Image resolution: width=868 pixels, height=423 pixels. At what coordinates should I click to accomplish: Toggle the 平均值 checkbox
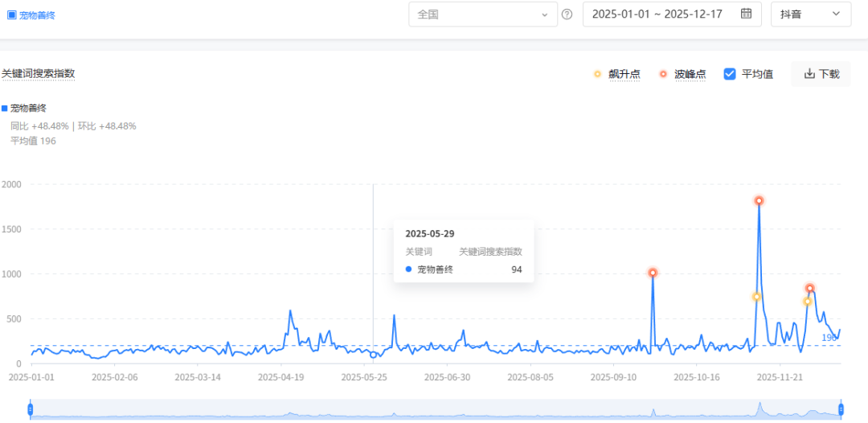click(730, 74)
